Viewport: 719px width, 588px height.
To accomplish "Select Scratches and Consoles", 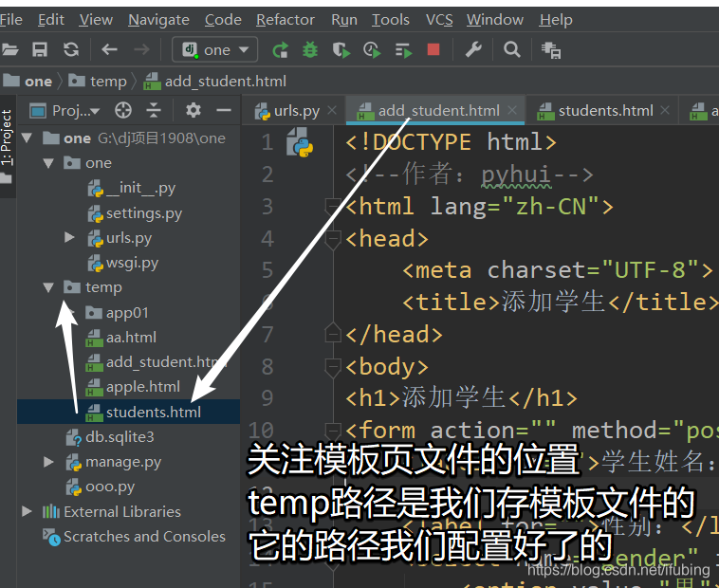I will pos(134,537).
